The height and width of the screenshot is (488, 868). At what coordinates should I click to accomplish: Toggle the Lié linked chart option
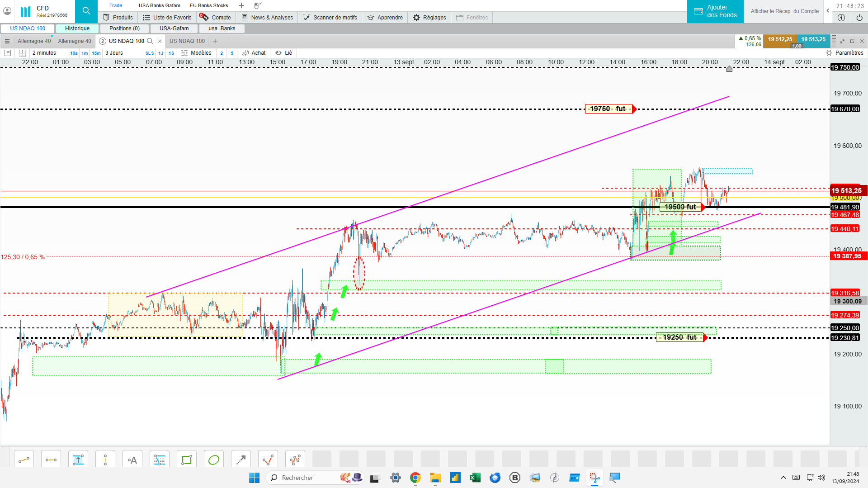(284, 53)
